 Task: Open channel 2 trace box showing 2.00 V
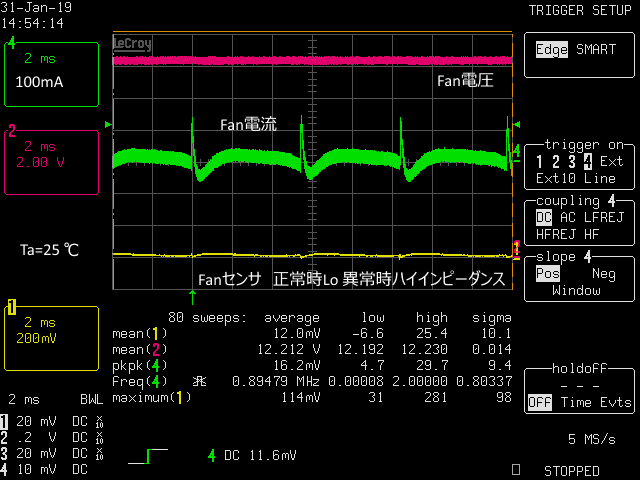click(x=51, y=162)
